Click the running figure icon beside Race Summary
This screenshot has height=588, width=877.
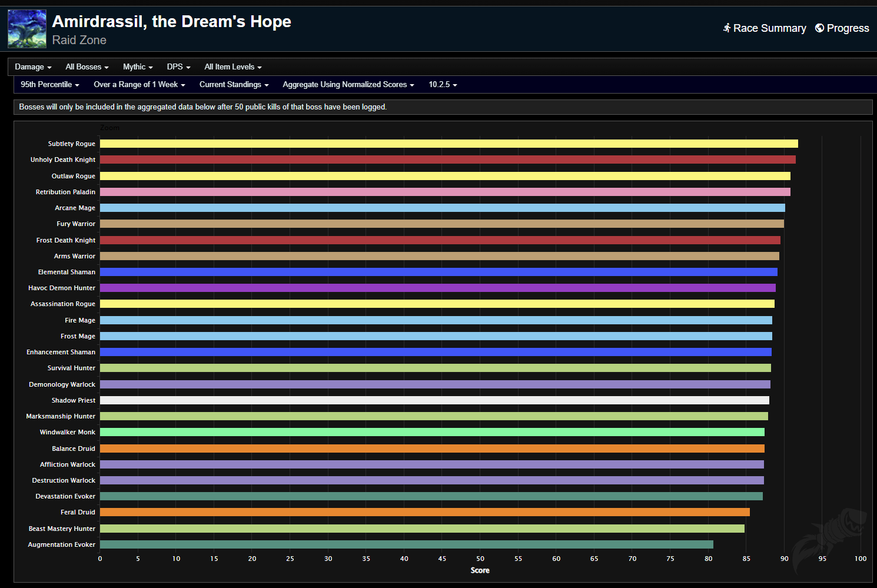coord(727,28)
